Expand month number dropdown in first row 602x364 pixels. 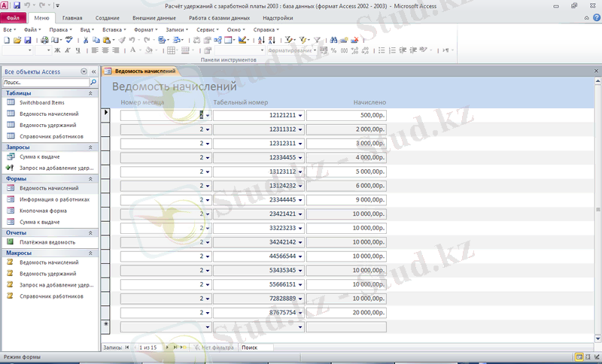coord(208,115)
